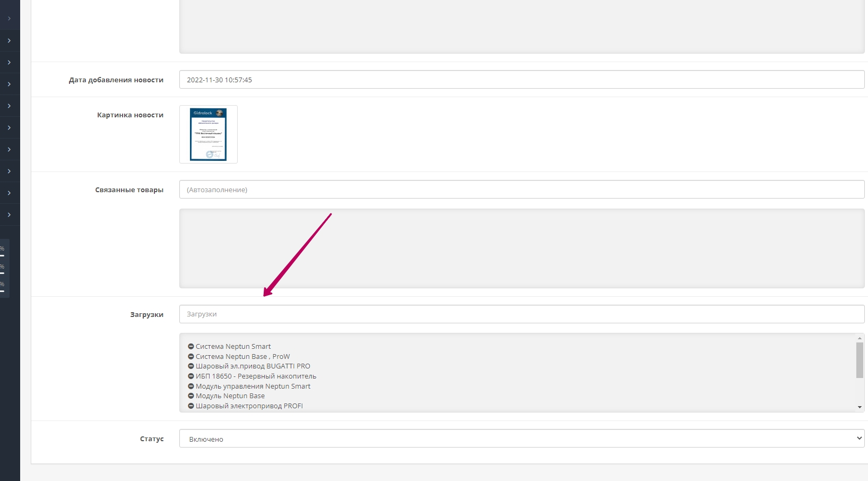Image resolution: width=868 pixels, height=481 pixels.
Task: Open the Статус dropdown showing Включено
Action: point(522,439)
